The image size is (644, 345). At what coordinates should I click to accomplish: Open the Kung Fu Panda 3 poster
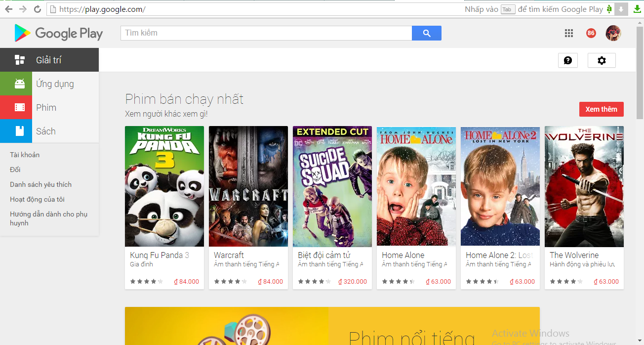(164, 186)
